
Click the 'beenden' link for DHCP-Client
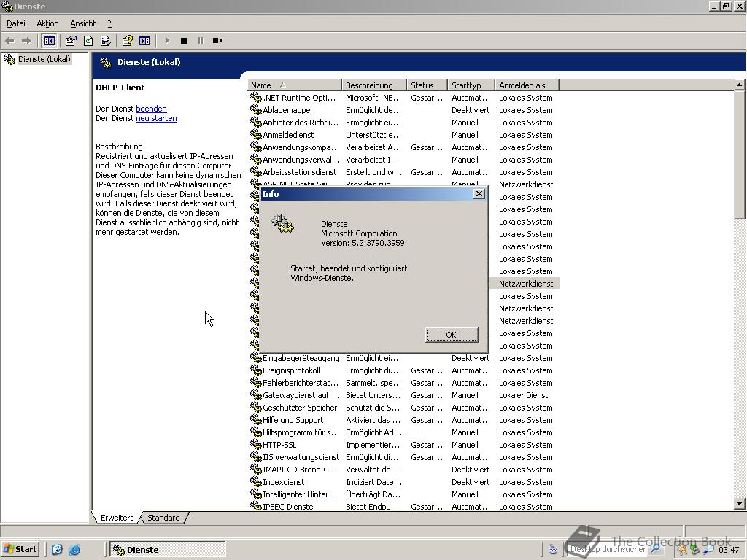click(x=151, y=109)
